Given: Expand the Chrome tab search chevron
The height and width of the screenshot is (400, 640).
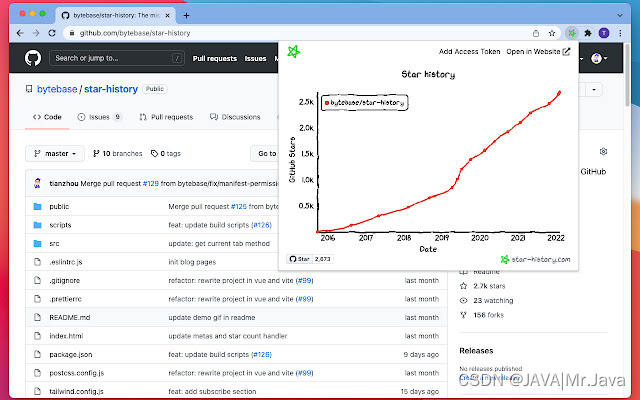Looking at the screenshot, I should 620,16.
